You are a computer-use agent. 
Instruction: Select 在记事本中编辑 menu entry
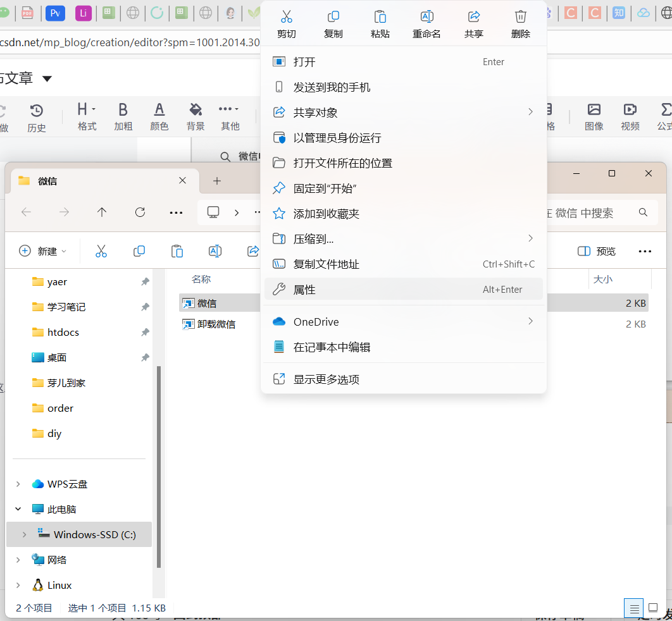pyautogui.click(x=403, y=347)
